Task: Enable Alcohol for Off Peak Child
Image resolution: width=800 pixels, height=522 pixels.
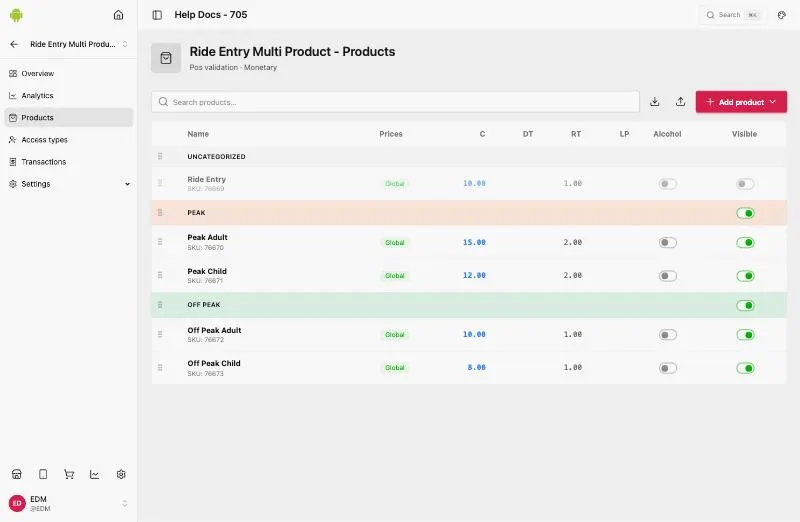Action: point(667,368)
